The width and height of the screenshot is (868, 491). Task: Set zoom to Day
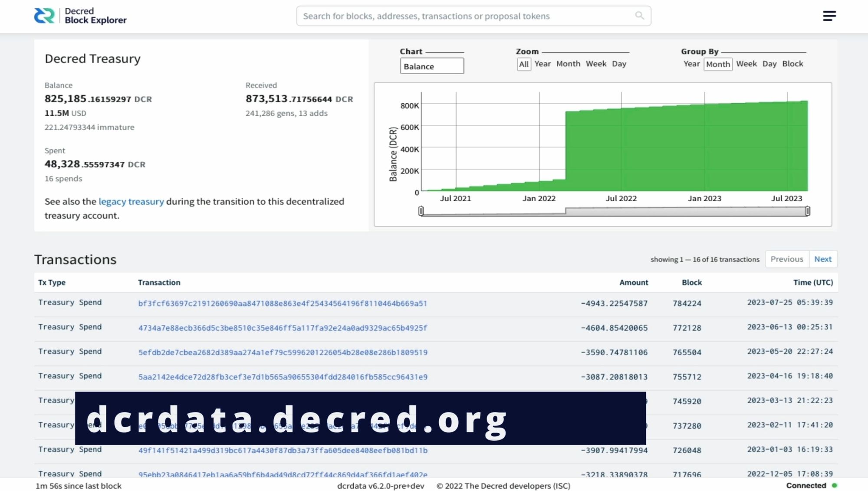pos(619,64)
